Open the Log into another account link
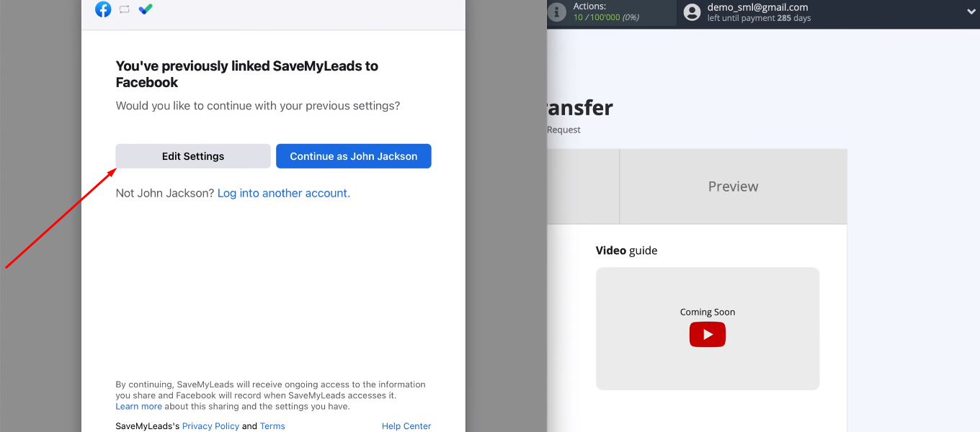The height and width of the screenshot is (432, 980). (x=284, y=193)
